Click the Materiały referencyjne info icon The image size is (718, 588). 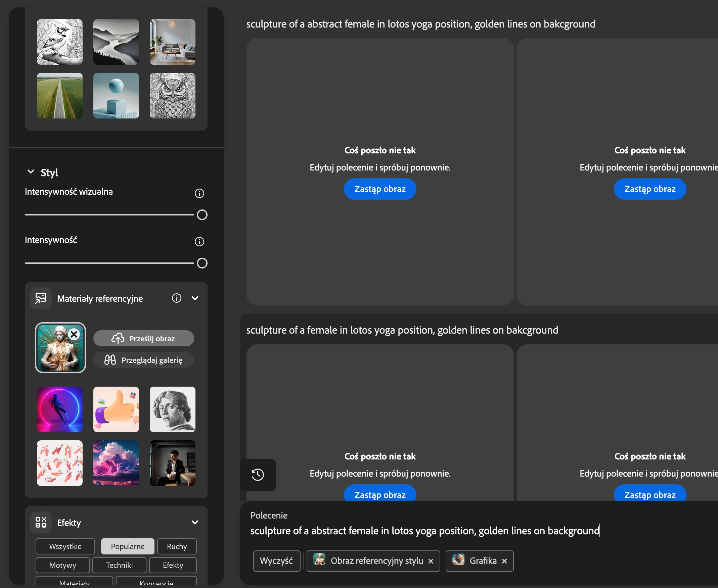point(176,298)
